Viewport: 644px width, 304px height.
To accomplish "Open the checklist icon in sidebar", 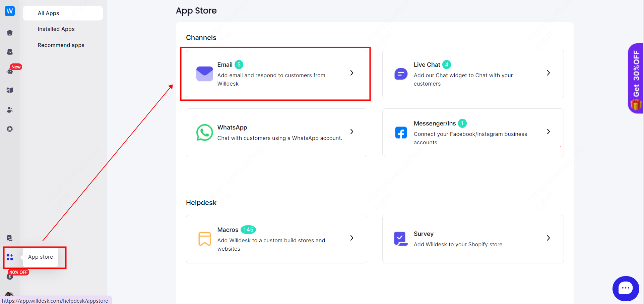I will 10,238.
